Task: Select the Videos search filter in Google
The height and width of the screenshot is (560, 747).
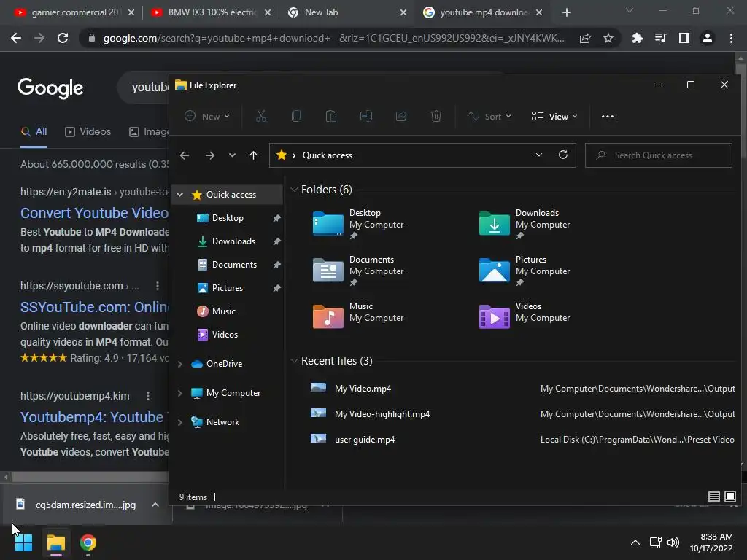Action: tap(88, 132)
